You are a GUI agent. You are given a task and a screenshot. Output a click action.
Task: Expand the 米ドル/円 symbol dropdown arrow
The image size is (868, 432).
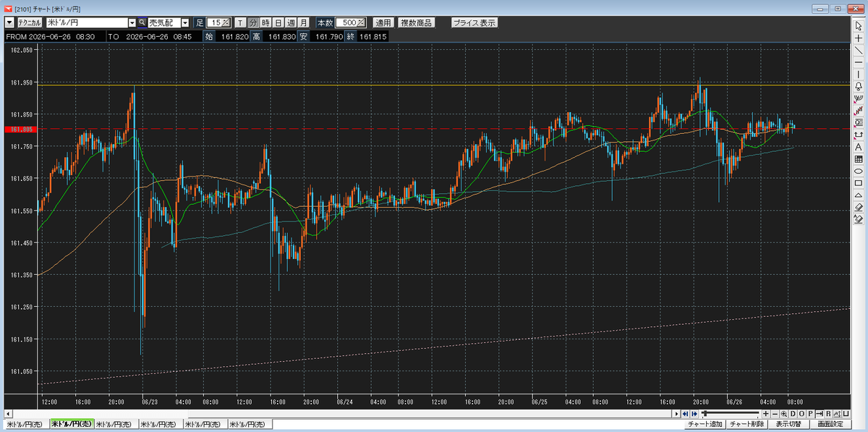point(132,23)
